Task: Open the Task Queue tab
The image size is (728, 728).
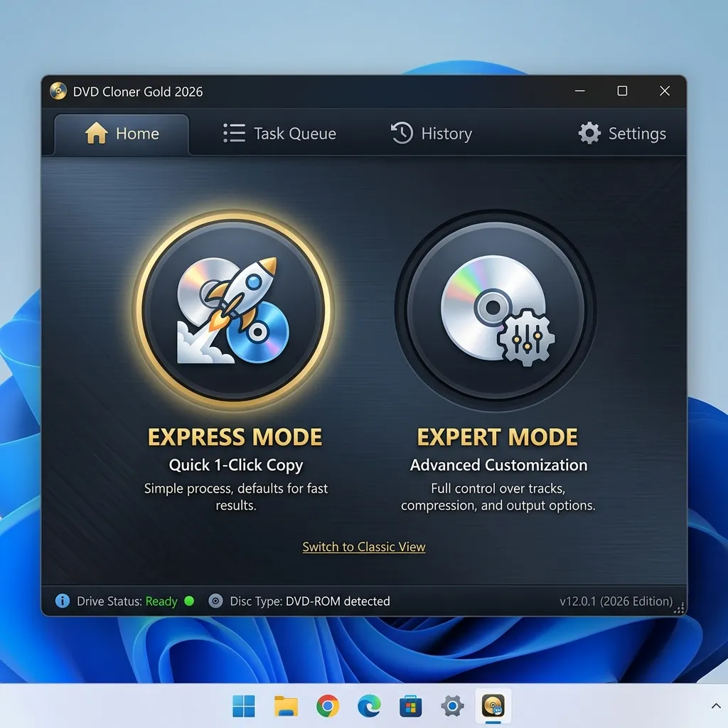Action: [x=279, y=134]
